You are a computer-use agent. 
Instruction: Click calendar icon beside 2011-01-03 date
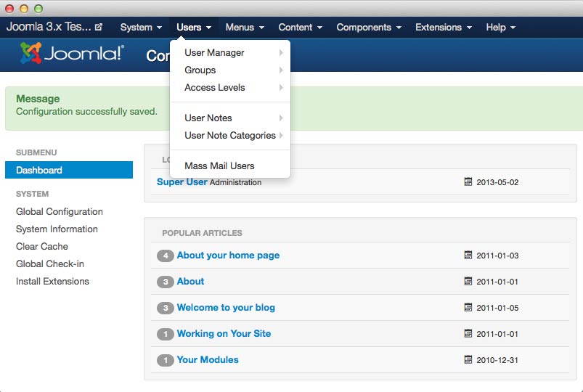(x=468, y=256)
